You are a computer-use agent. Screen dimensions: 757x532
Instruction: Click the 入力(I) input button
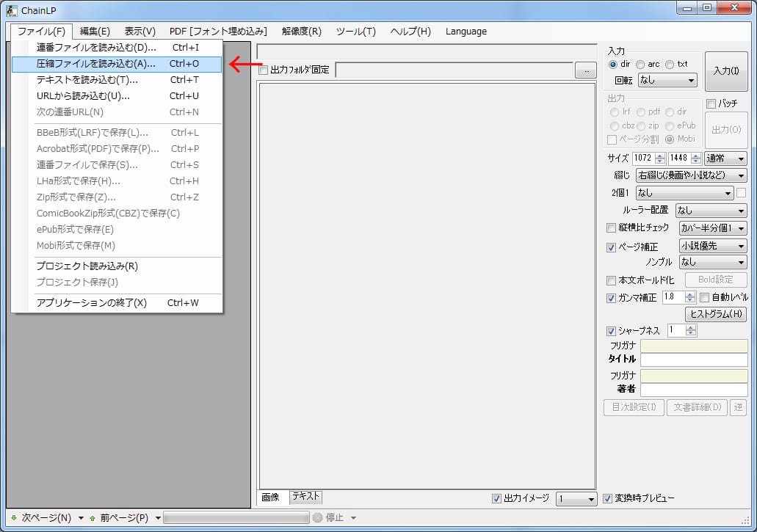pos(726,71)
